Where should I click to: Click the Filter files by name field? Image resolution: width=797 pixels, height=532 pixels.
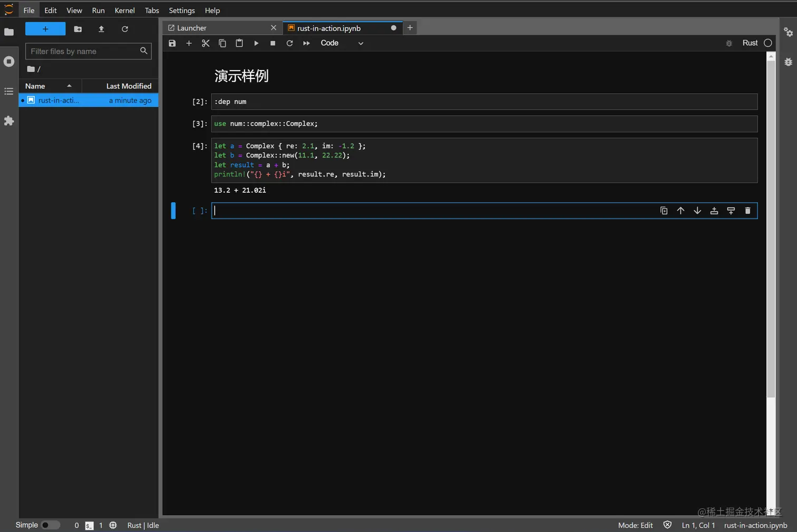click(x=89, y=51)
